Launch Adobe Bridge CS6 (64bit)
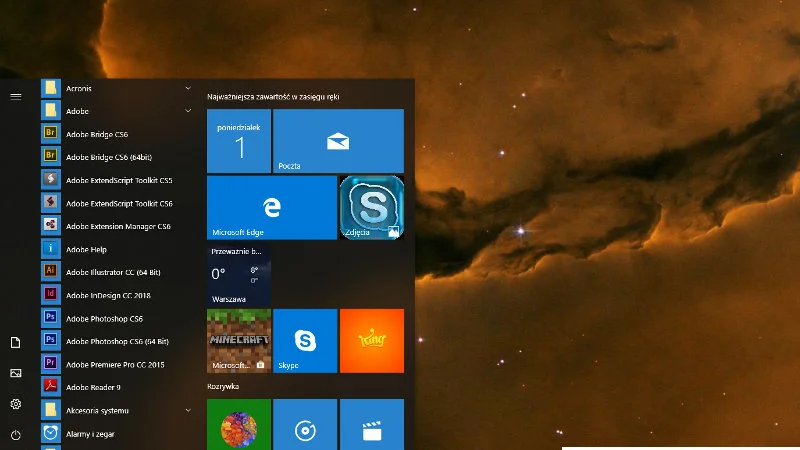 pos(116,157)
